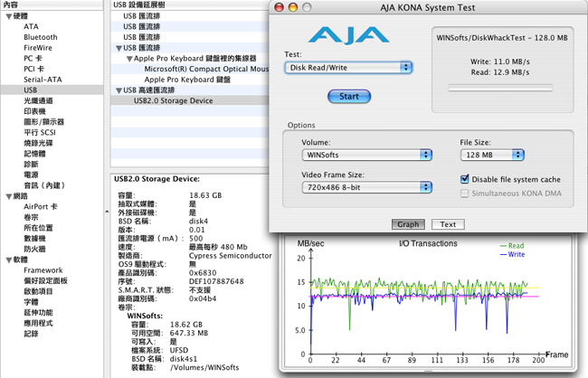
Task: Toggle the Simultaneous KONA DMA checkbox
Action: point(465,194)
